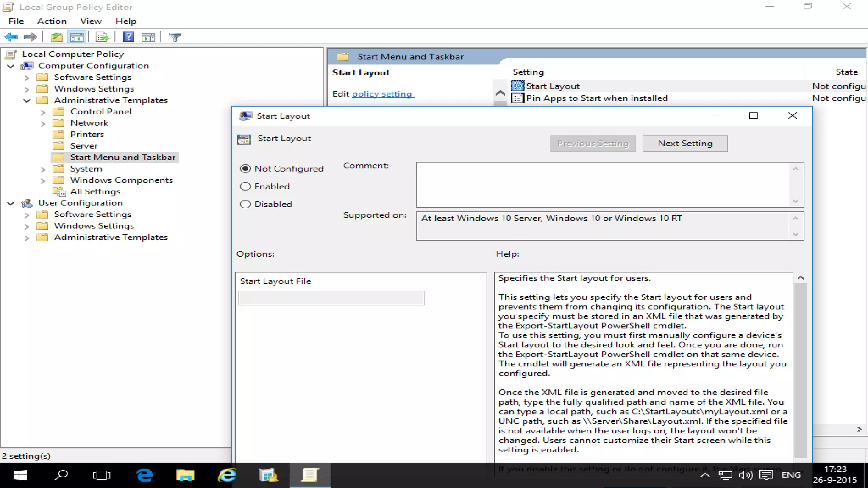Viewport: 868px width, 488px height.
Task: Select the Disabled radio button
Action: (x=245, y=204)
